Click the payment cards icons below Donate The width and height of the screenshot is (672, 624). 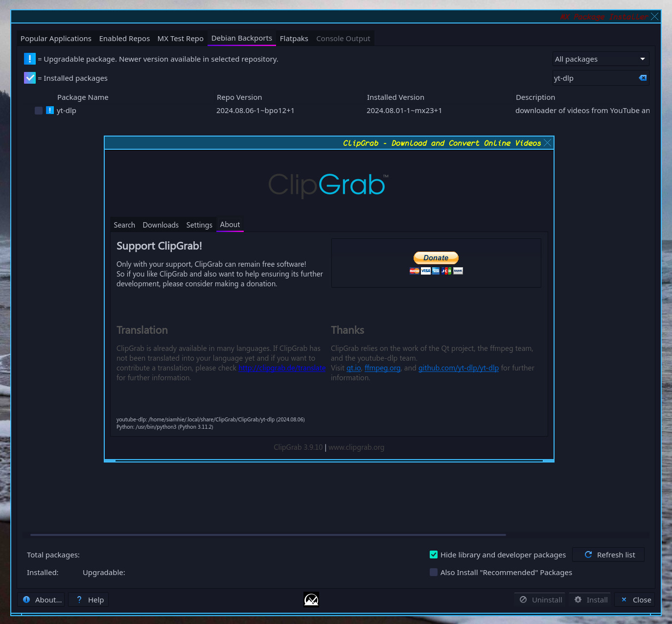click(x=436, y=271)
